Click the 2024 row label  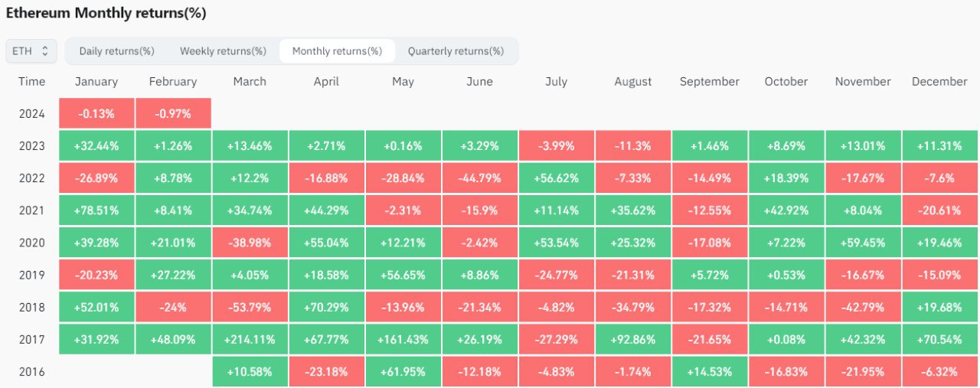32,114
